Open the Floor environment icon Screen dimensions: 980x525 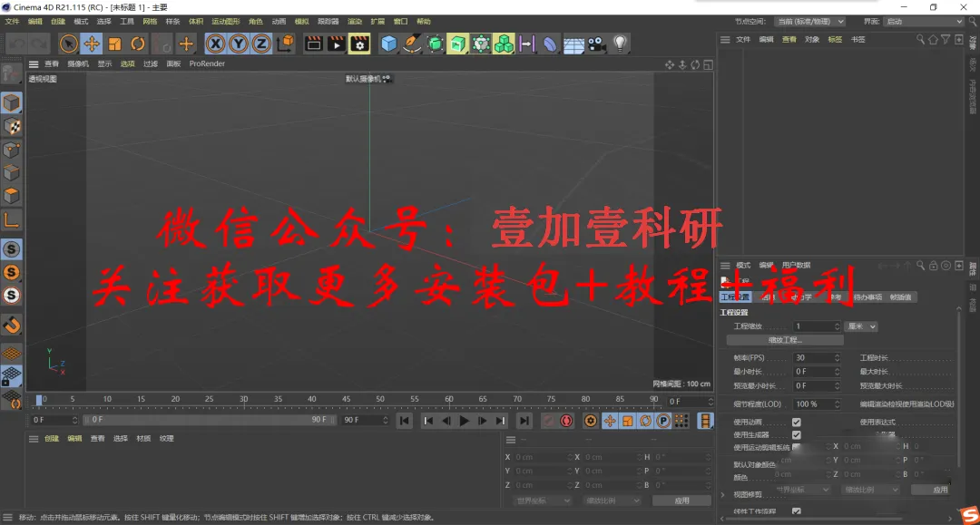coord(573,44)
